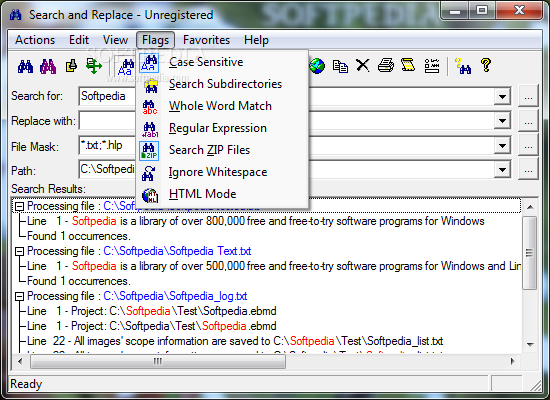This screenshot has width=550, height=400.
Task: Open the C:\Softpedia\Softpedia Text.txt link
Action: (x=177, y=251)
